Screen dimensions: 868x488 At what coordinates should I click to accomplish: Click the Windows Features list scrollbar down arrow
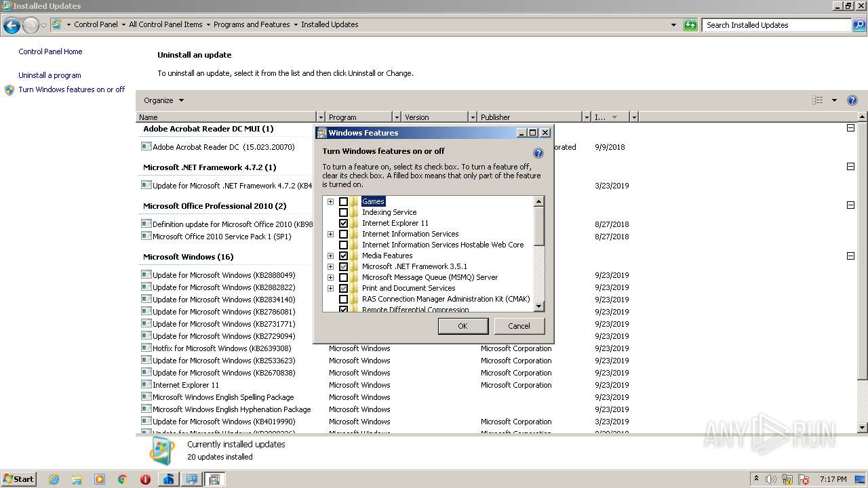click(539, 306)
